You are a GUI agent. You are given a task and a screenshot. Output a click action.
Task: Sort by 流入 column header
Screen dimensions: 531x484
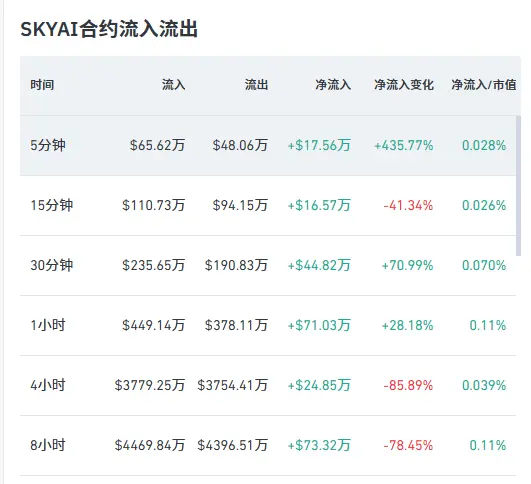point(173,85)
